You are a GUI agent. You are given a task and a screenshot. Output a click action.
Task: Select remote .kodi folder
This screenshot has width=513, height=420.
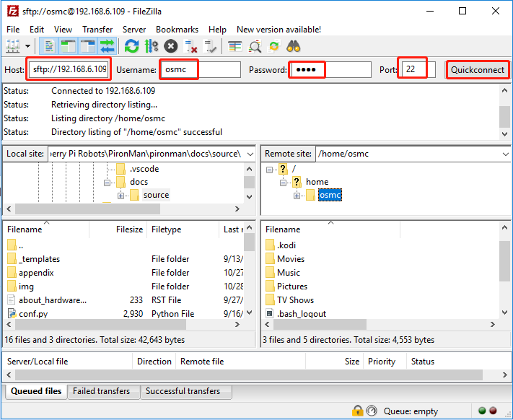286,245
